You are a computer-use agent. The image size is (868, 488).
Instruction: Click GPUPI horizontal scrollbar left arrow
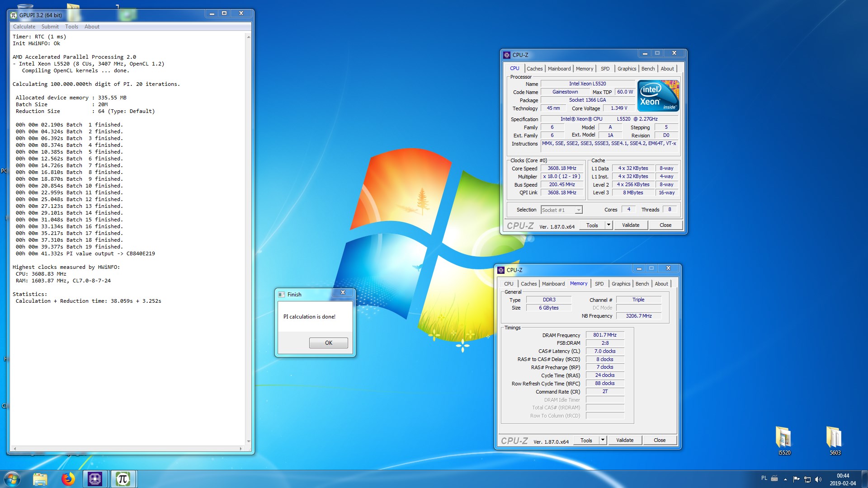click(x=15, y=449)
